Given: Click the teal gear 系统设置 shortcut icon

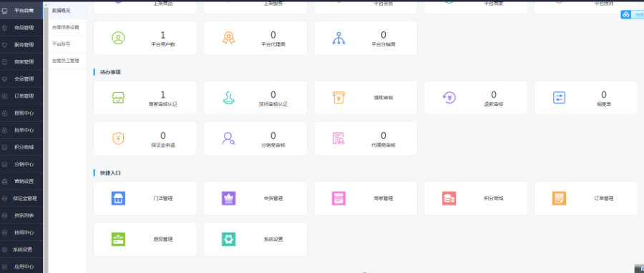Looking at the screenshot, I should [228, 239].
